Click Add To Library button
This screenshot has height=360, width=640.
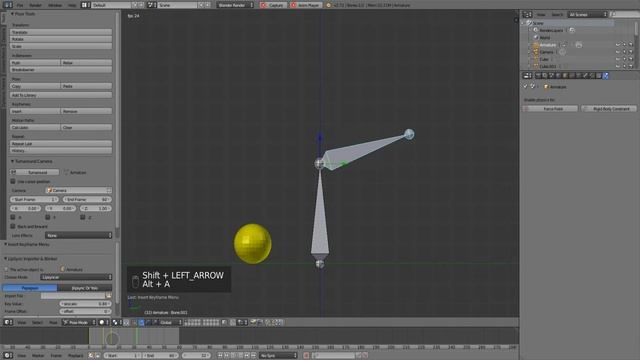click(61, 95)
